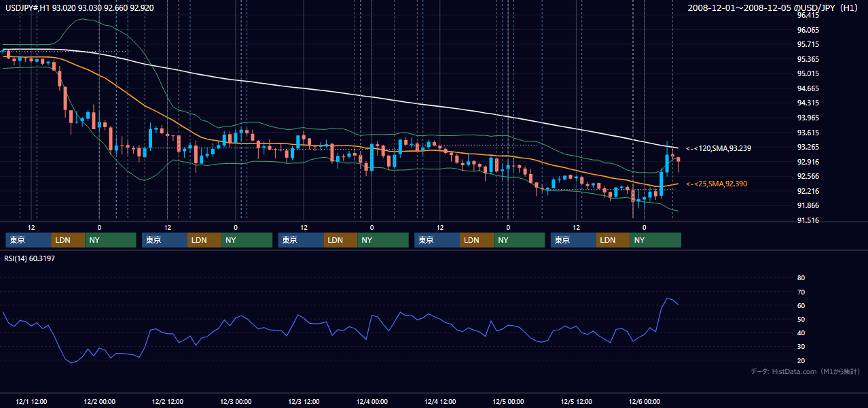Click RSI axis level 50

(801, 319)
